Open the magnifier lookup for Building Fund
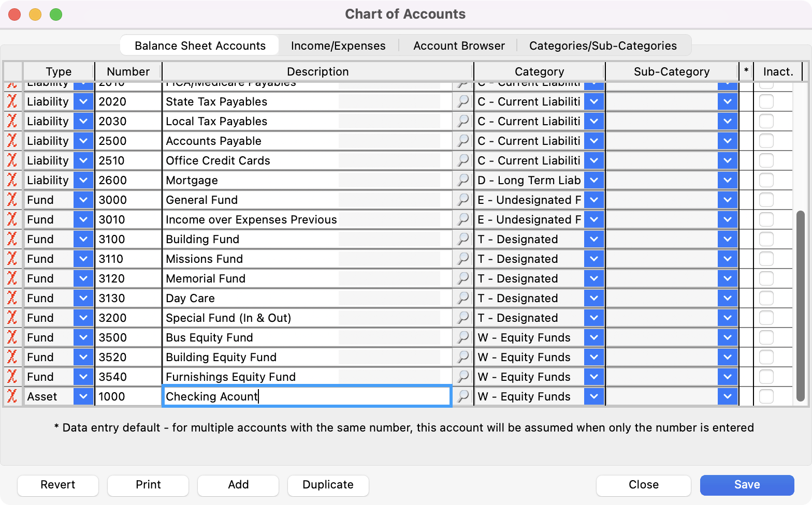Screen dimensions: 812x505 pyautogui.click(x=462, y=239)
